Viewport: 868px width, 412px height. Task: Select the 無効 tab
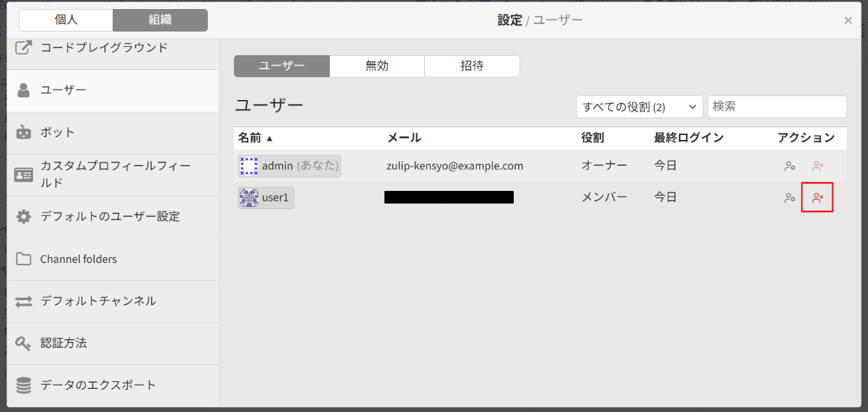pyautogui.click(x=377, y=66)
